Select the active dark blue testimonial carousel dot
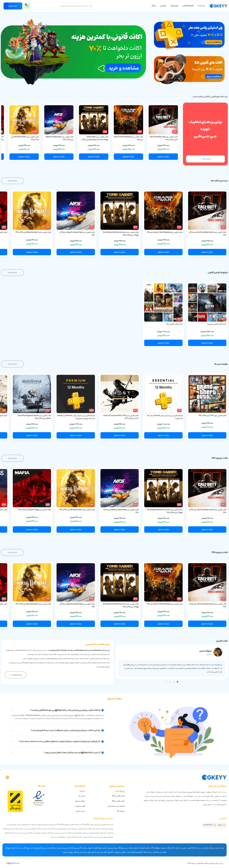This screenshot has width=229, height=868. [177, 682]
